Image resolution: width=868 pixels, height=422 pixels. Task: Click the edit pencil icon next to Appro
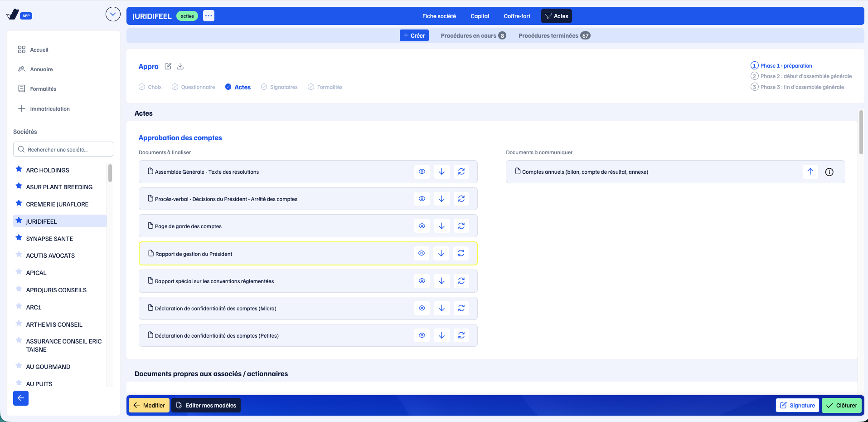point(168,66)
